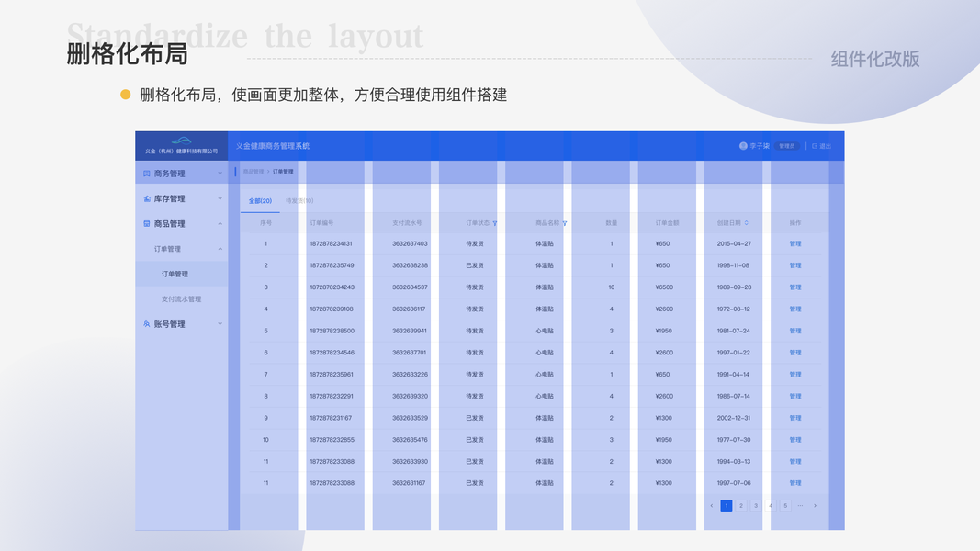Click 管理 for order 1872878234243
Viewport: 980px width, 551px height.
tap(795, 287)
